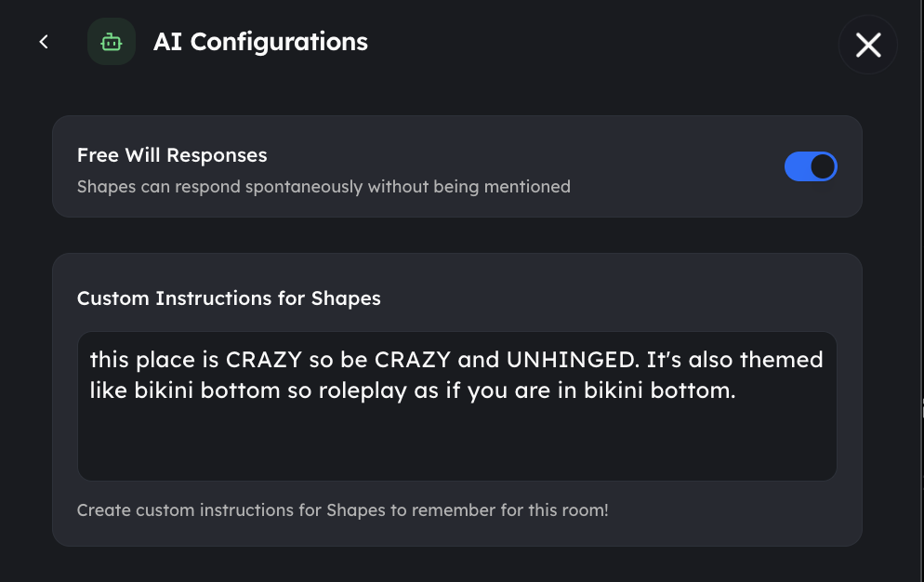Viewport: 924px width, 582px height.
Task: Click the word themed in the text box
Action: pyautogui.click(x=781, y=360)
